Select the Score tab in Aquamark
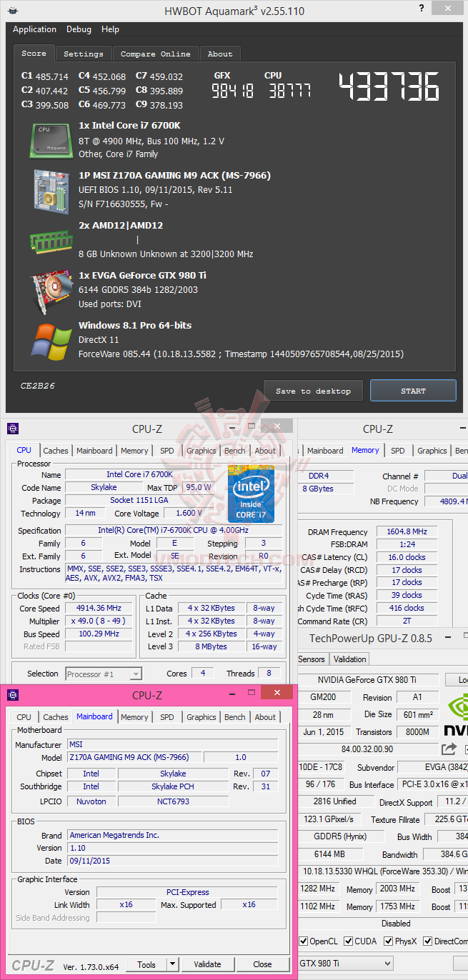Viewport: 468px width, 980px height. coord(34,53)
